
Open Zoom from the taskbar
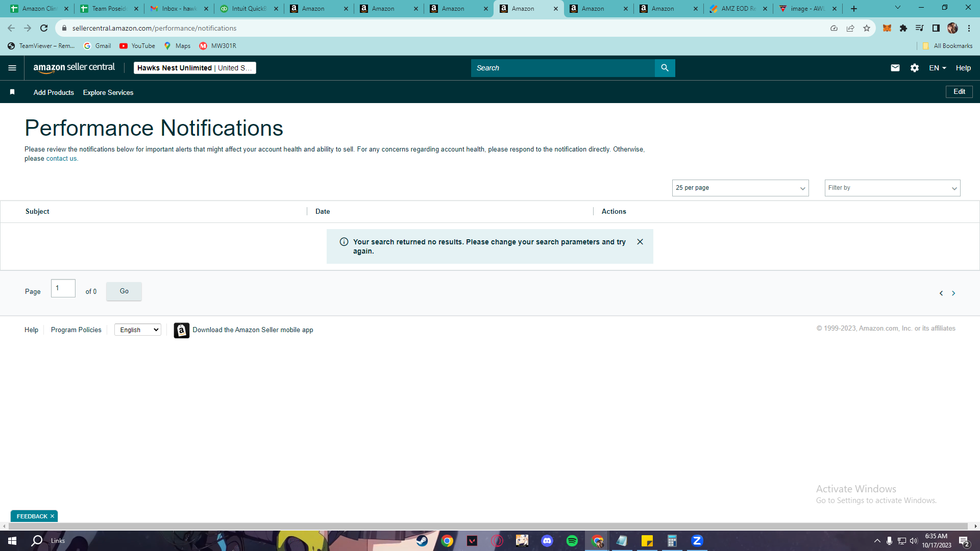pyautogui.click(x=697, y=541)
